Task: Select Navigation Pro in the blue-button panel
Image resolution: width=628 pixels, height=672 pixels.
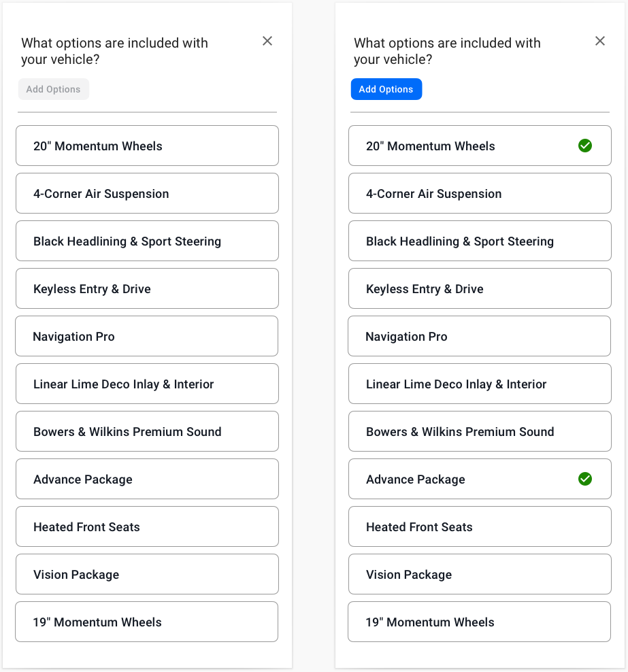Action: tap(479, 336)
